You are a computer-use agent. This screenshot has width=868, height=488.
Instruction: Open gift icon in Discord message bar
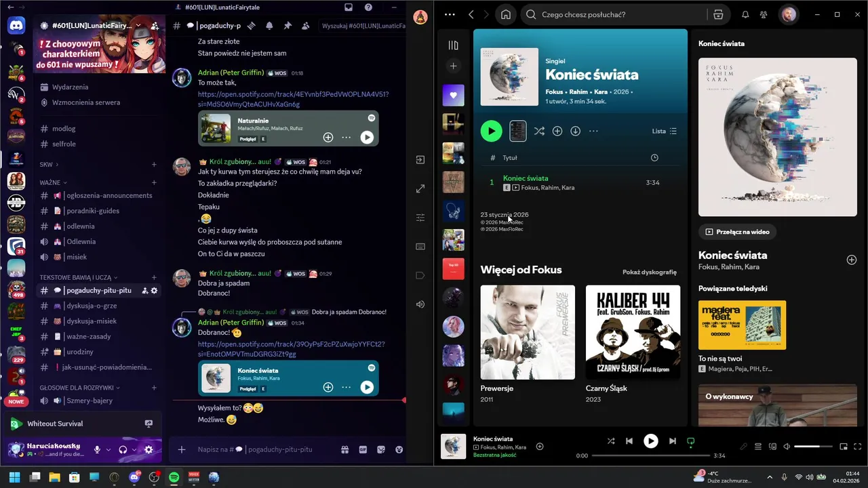(x=344, y=449)
